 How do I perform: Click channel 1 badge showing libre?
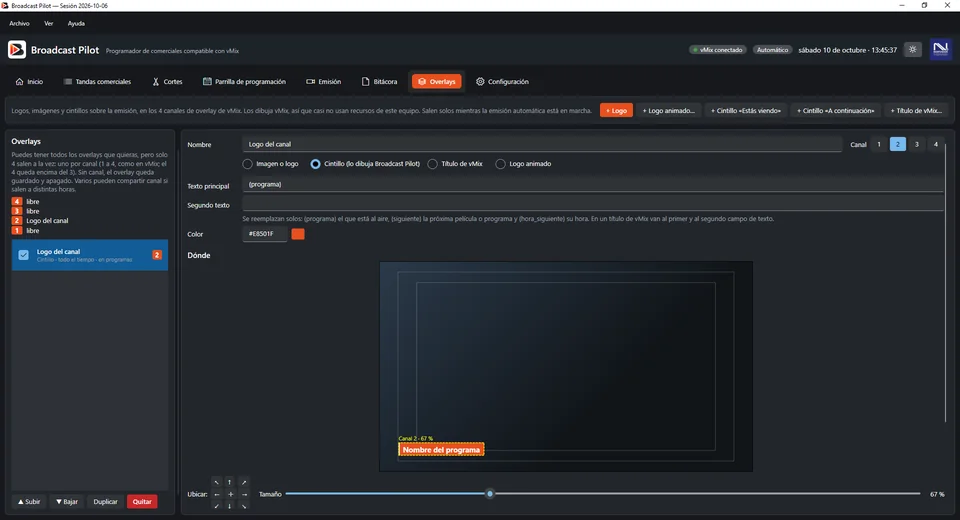[x=17, y=230]
